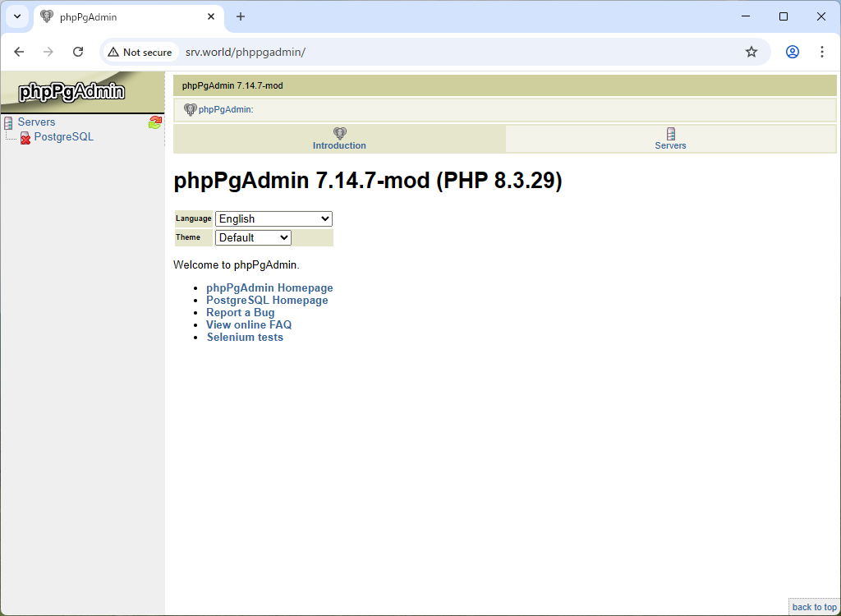Switch to the Servers tab

point(670,145)
